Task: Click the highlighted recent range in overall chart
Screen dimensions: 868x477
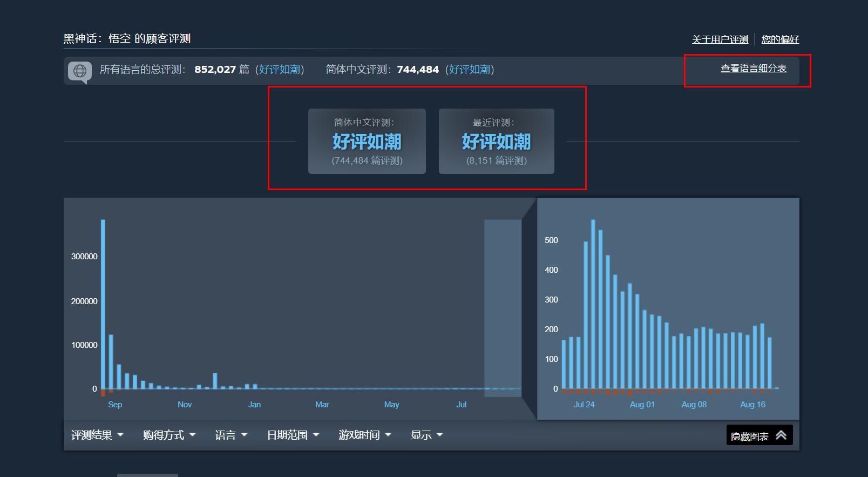Action: coord(503,308)
